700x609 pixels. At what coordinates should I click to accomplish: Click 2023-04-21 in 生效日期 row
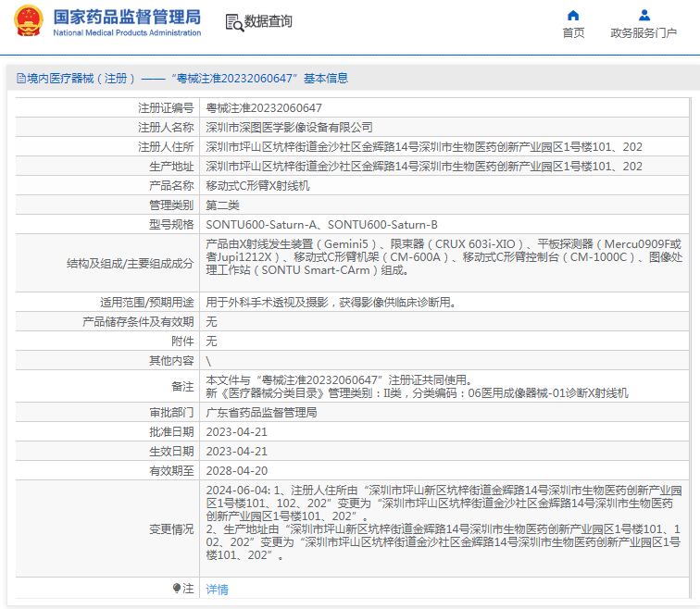[237, 452]
